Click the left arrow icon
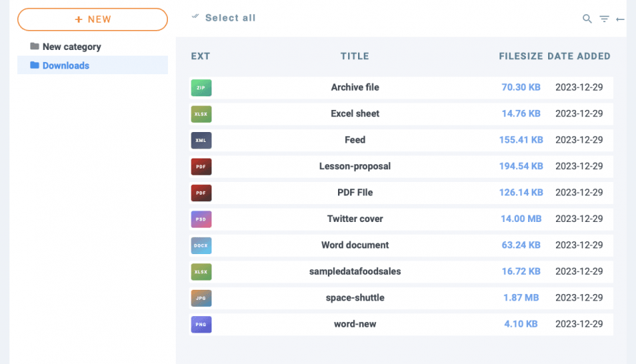The image size is (636, 364). [x=620, y=19]
